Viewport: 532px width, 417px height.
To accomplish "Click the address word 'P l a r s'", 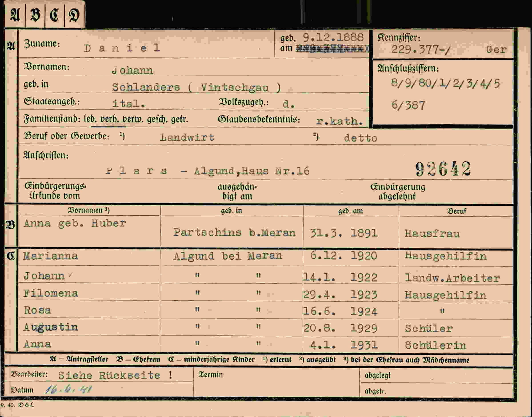I will click(x=136, y=171).
